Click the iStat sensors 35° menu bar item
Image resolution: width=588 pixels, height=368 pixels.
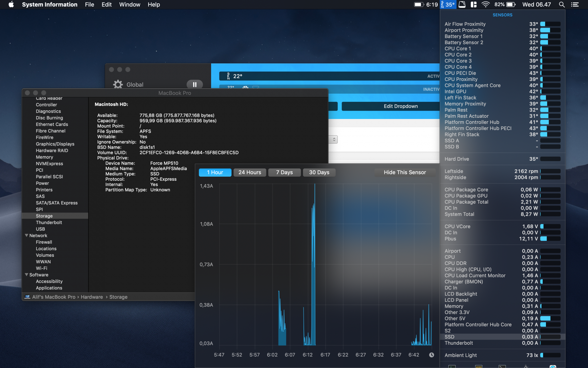click(448, 4)
